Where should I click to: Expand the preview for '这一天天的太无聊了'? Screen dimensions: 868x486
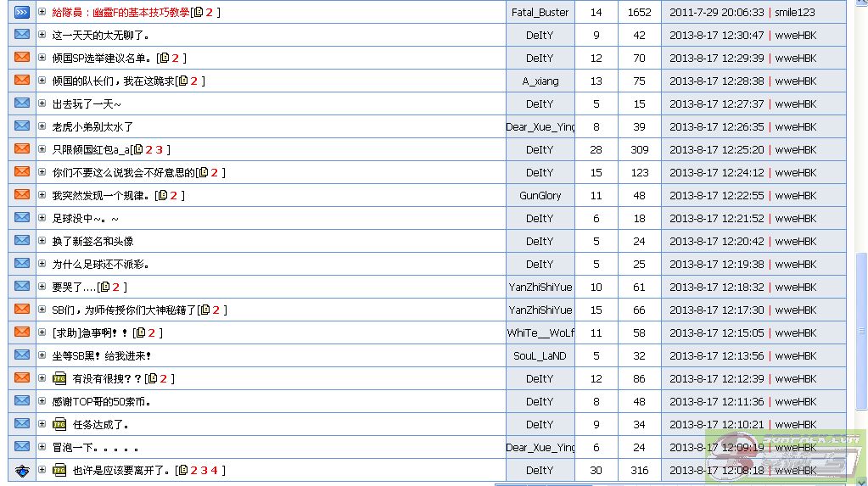click(x=42, y=35)
